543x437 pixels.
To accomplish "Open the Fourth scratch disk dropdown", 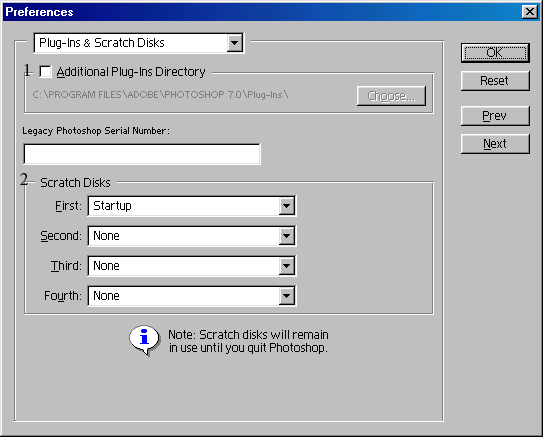I will click(192, 296).
